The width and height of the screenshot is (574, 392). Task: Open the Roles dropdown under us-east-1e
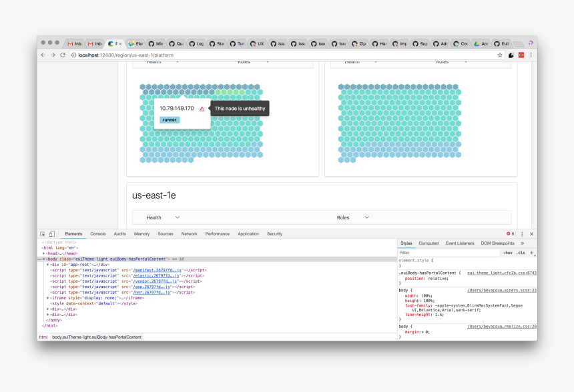[352, 217]
